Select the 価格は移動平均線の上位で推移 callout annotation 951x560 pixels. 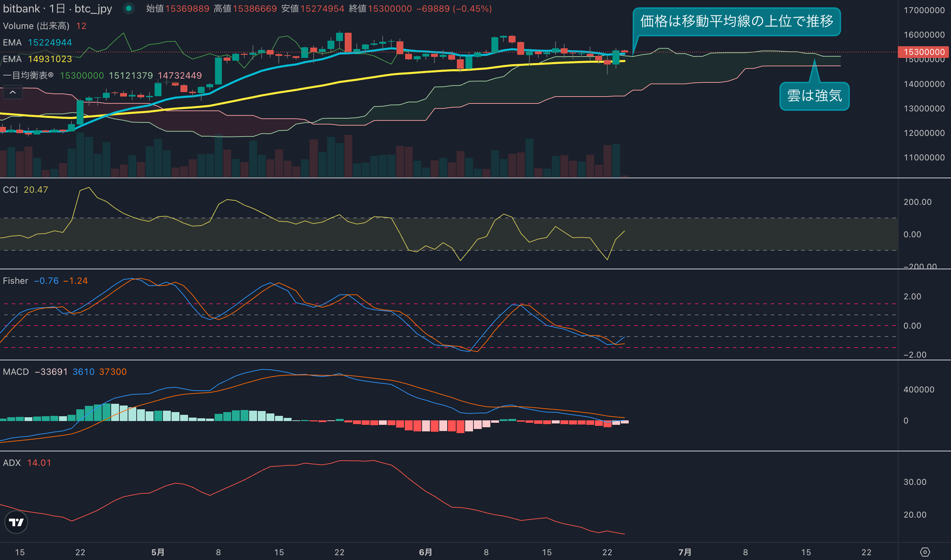[x=736, y=21]
